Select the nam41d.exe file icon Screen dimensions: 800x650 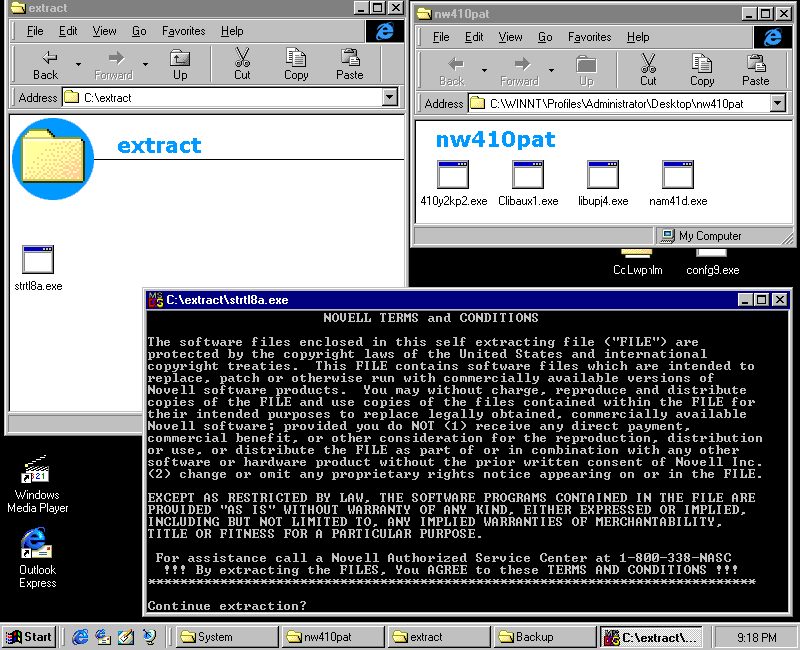[x=678, y=183]
